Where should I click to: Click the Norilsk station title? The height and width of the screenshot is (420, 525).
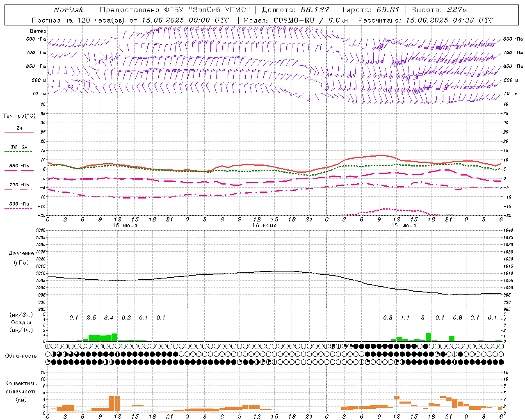pos(68,10)
